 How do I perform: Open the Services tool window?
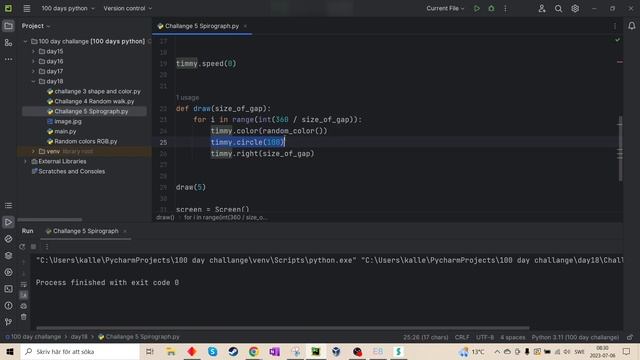[8, 272]
